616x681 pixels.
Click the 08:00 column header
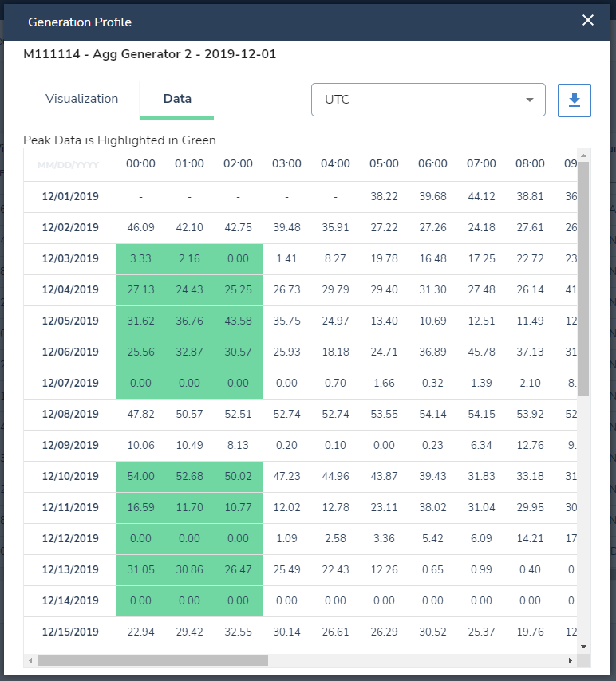[531, 163]
